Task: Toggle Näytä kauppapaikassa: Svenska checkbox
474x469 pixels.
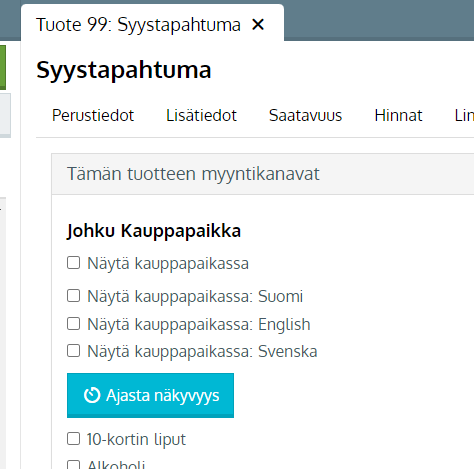Action: click(x=73, y=351)
